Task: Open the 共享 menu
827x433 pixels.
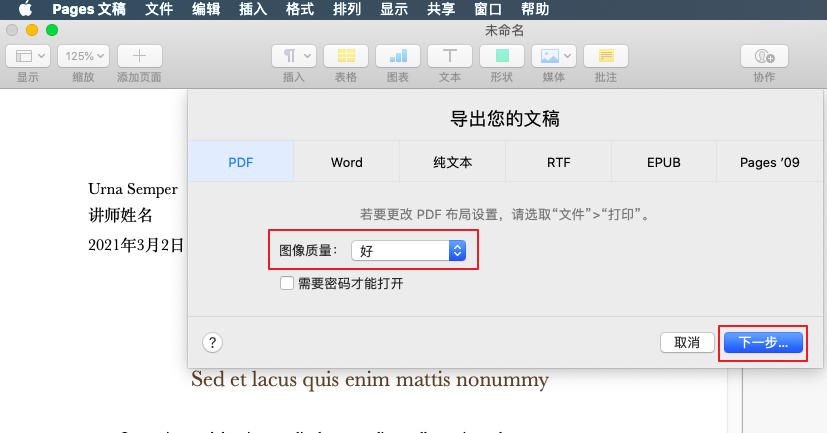Action: (x=441, y=9)
